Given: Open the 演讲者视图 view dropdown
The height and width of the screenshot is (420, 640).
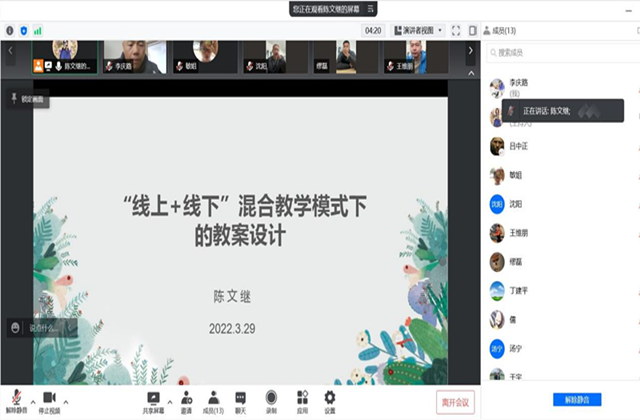Looking at the screenshot, I should pos(419,31).
